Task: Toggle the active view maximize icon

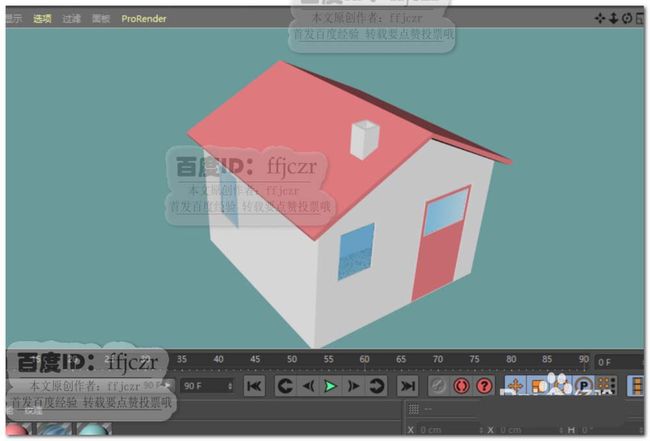Action: [x=640, y=18]
